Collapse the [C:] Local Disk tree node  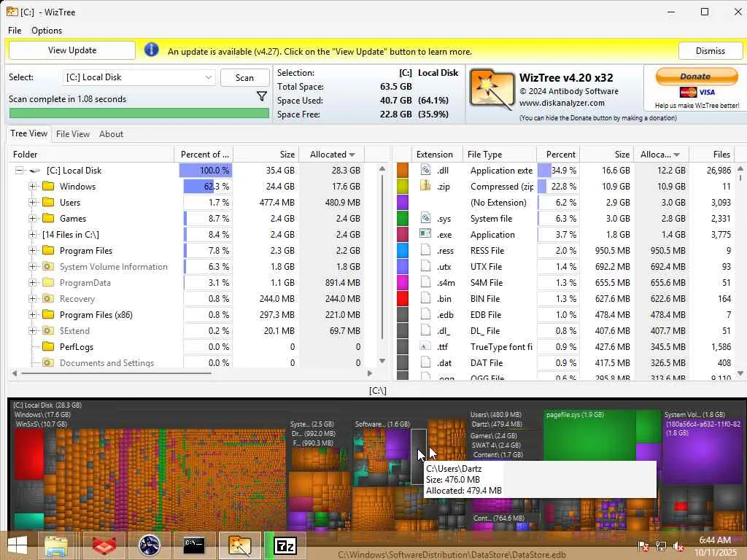[19, 171]
